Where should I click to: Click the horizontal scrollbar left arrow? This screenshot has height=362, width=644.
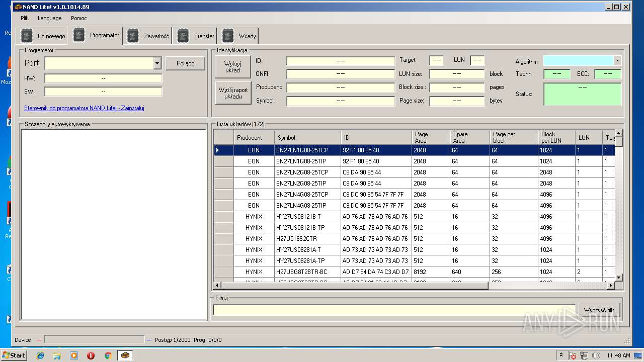[x=218, y=286]
